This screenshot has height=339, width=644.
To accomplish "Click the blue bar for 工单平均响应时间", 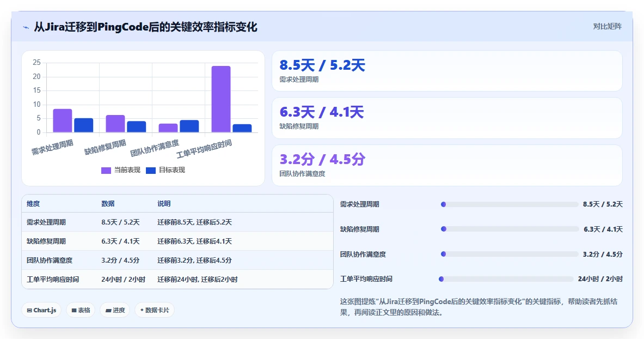I will [x=242, y=129].
